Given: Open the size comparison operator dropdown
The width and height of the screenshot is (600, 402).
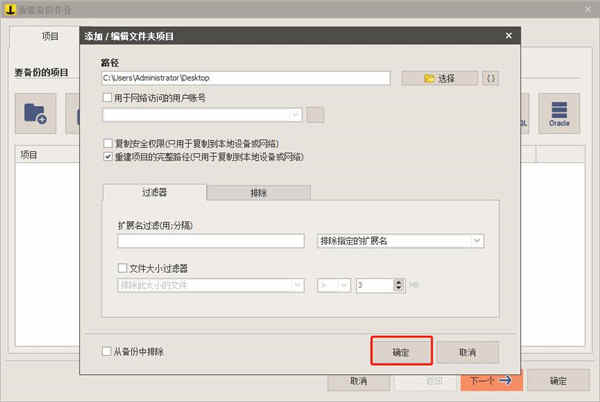Looking at the screenshot, I should (x=334, y=285).
